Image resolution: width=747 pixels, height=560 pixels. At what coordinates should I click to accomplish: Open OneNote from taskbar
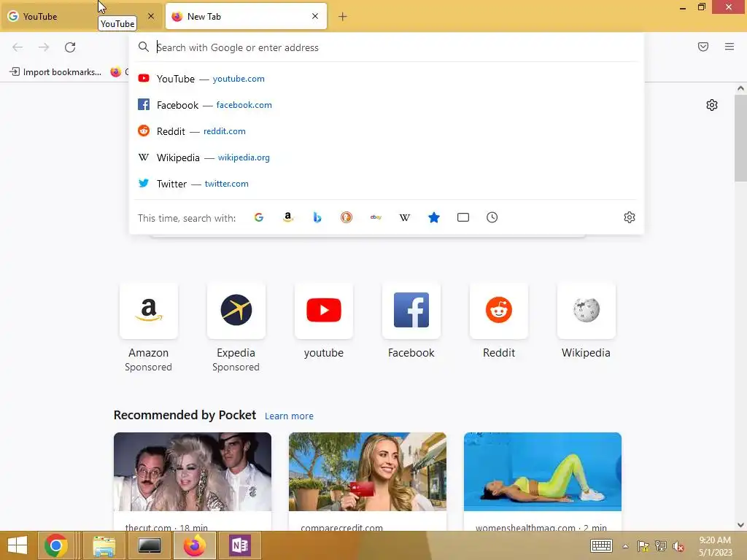[239, 545]
